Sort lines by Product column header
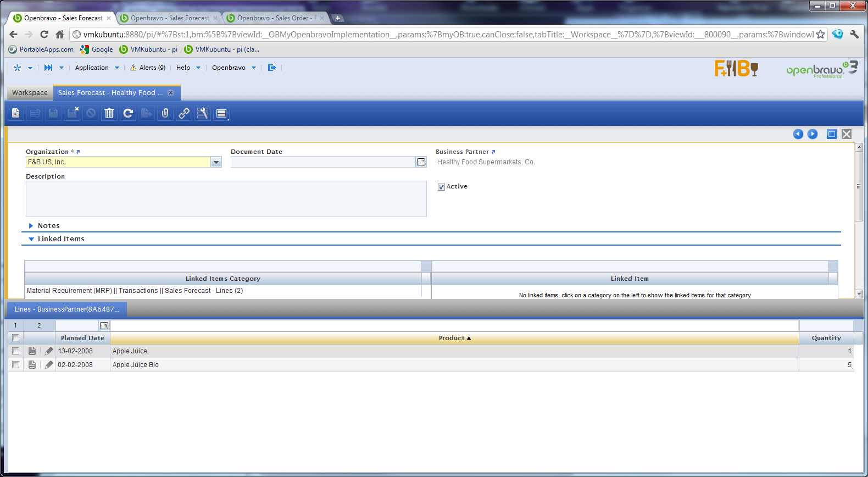868x477 pixels. 454,338
